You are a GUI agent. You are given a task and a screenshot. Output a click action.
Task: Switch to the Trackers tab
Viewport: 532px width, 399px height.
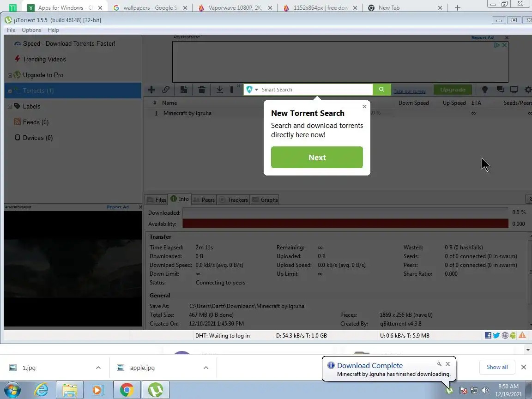(x=233, y=200)
